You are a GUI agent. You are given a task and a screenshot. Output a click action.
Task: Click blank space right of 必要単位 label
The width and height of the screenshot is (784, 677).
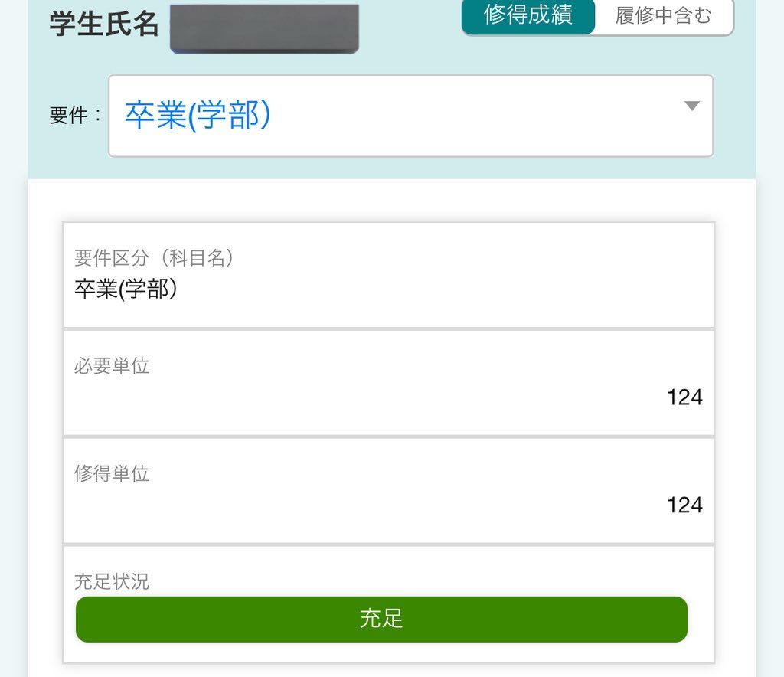(x=421, y=366)
